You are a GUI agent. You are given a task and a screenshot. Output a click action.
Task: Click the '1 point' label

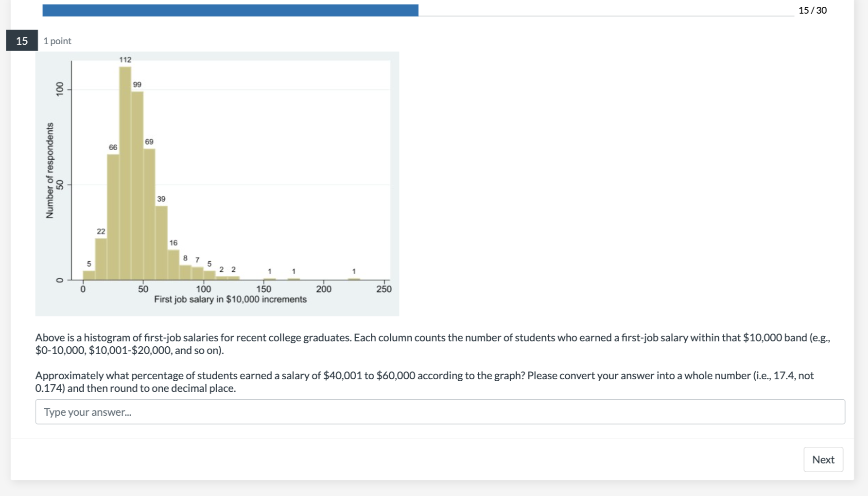coord(57,41)
